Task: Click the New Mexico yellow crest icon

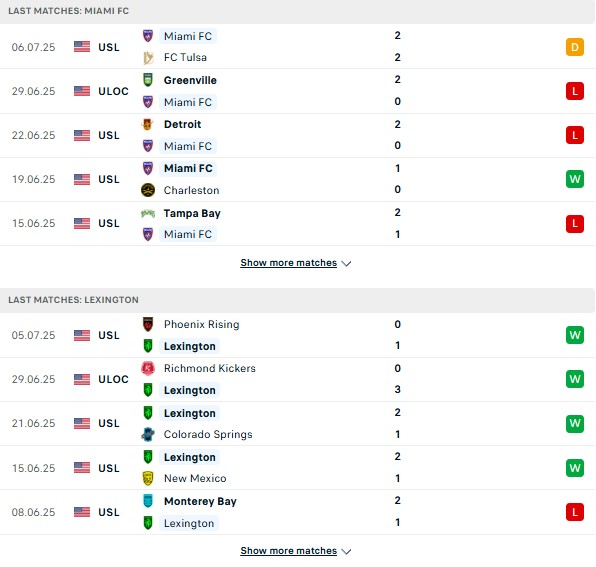Action: 148,478
